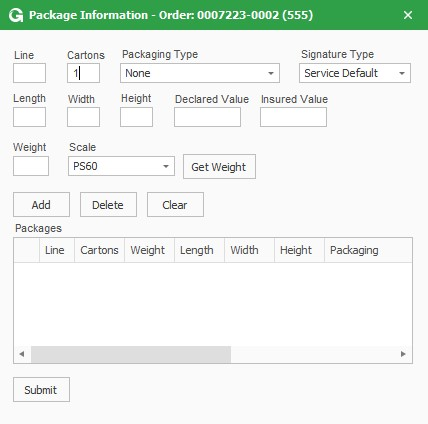
Task: Click into the Cartons input field
Action: (83, 73)
